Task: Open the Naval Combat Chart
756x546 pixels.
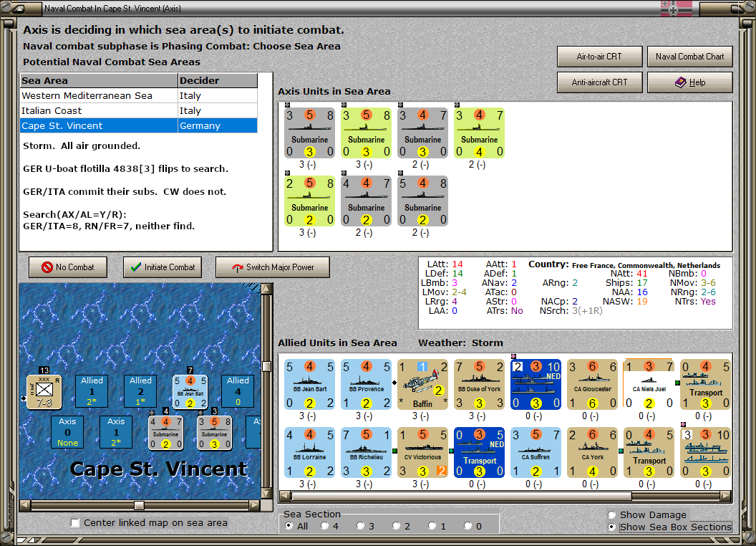Action: point(689,57)
